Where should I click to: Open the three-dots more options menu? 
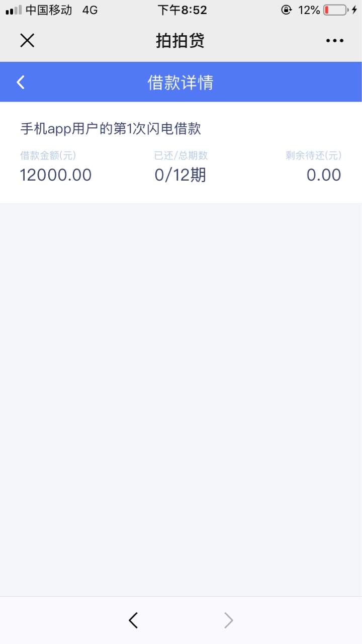(x=334, y=41)
